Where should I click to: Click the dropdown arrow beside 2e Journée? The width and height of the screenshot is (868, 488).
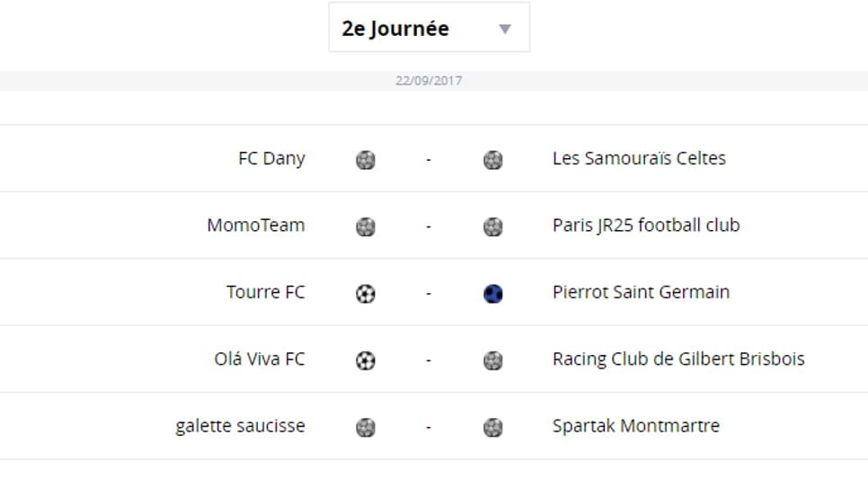pos(505,29)
